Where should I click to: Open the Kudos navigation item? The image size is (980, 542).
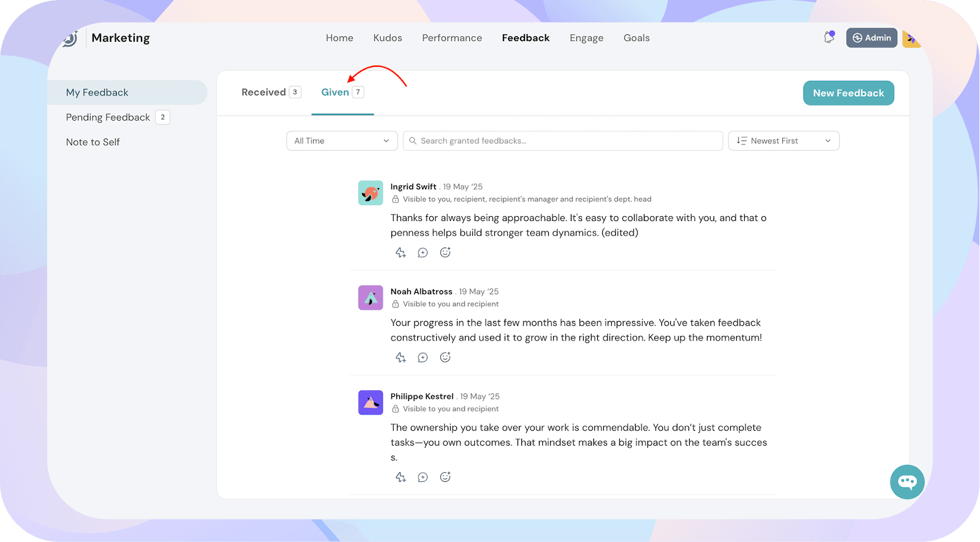(x=388, y=38)
